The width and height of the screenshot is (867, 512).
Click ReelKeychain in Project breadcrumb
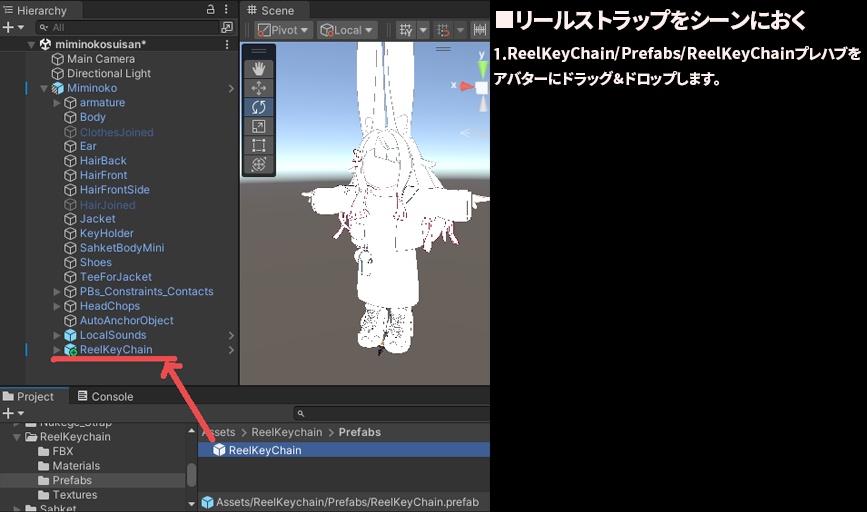[x=286, y=432]
